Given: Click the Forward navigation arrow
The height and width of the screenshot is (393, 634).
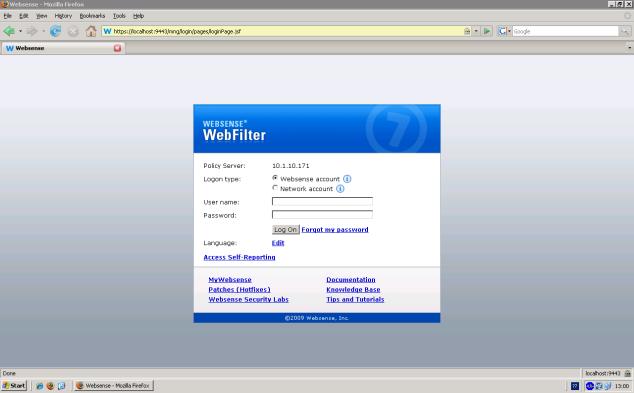Looking at the screenshot, I should tap(32, 31).
